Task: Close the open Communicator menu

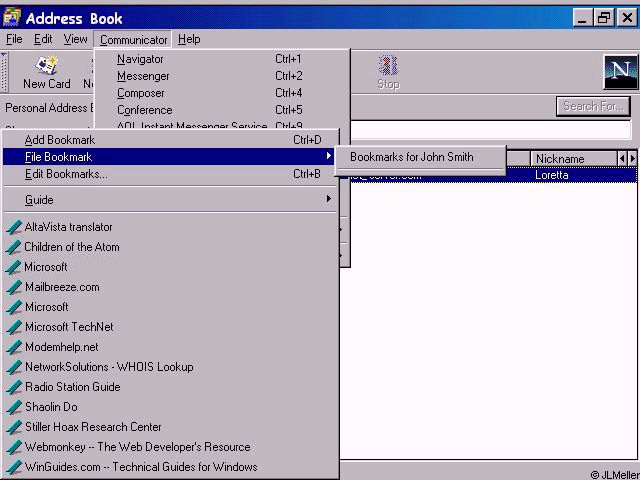Action: coord(133,40)
